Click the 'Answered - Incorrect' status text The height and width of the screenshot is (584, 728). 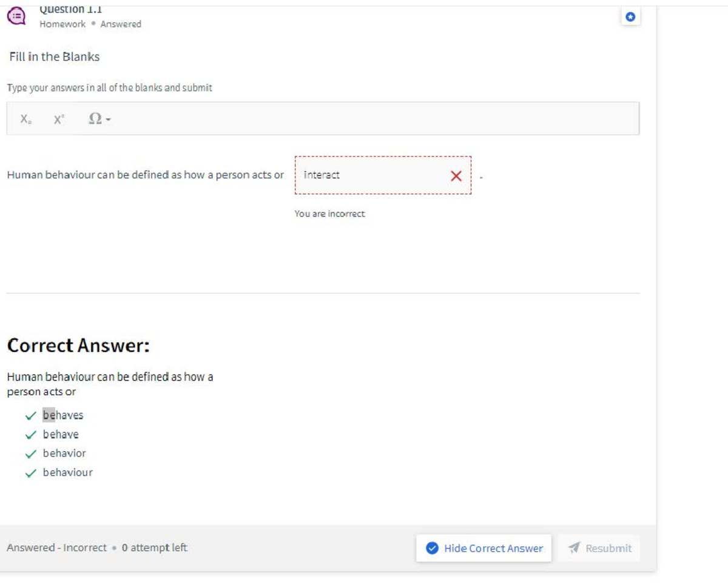(x=56, y=548)
